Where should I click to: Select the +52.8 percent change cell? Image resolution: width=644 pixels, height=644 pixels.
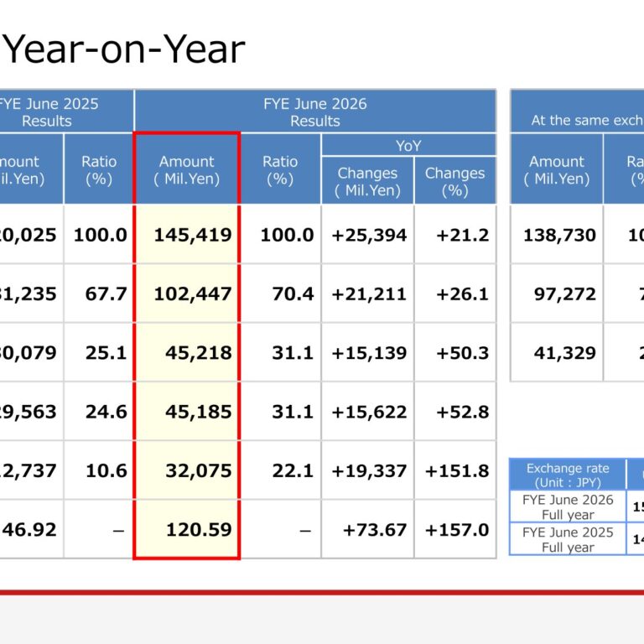(x=455, y=411)
